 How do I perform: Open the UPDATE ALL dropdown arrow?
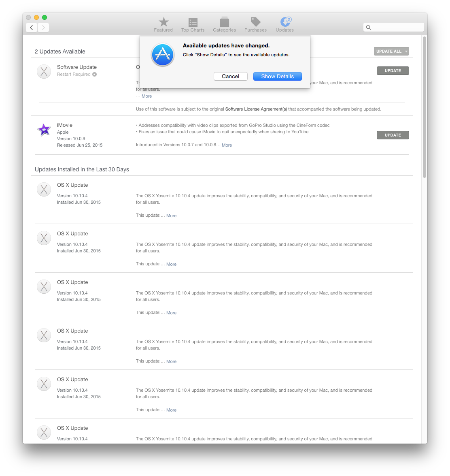pos(406,51)
